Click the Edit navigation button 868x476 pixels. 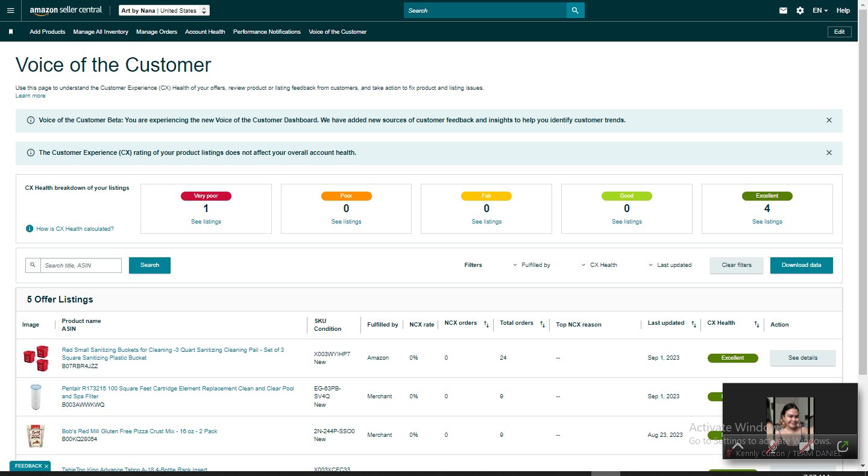click(x=840, y=32)
